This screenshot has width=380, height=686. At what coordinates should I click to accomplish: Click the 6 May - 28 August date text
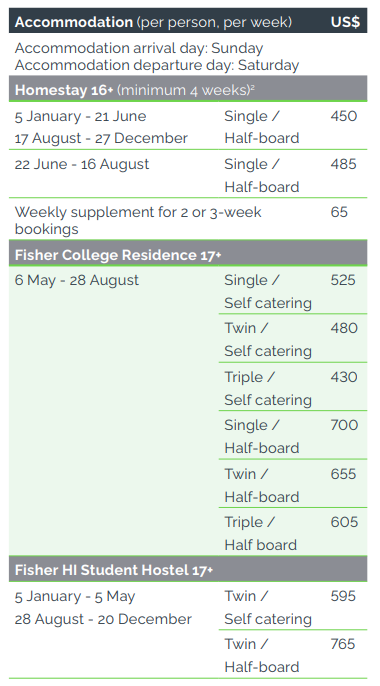77,280
